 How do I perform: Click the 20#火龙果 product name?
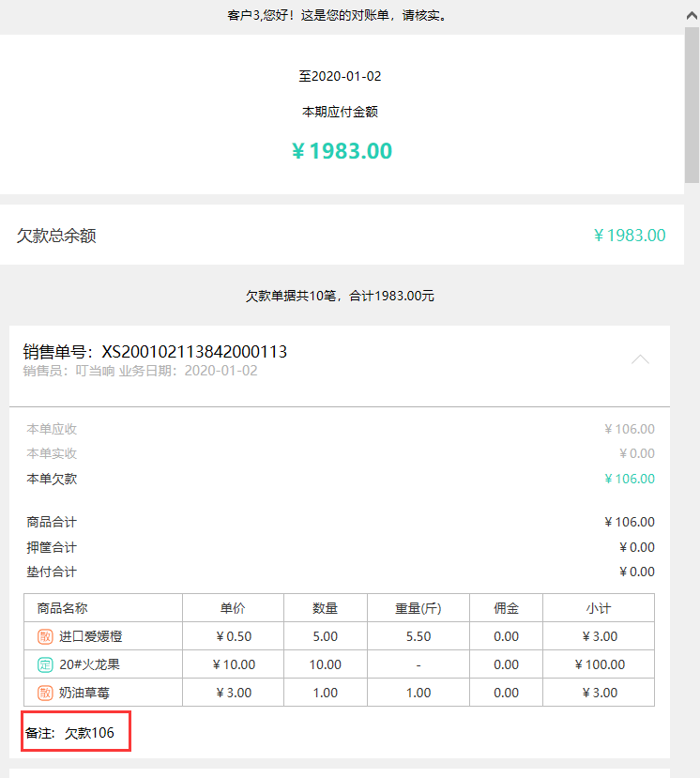click(91, 664)
